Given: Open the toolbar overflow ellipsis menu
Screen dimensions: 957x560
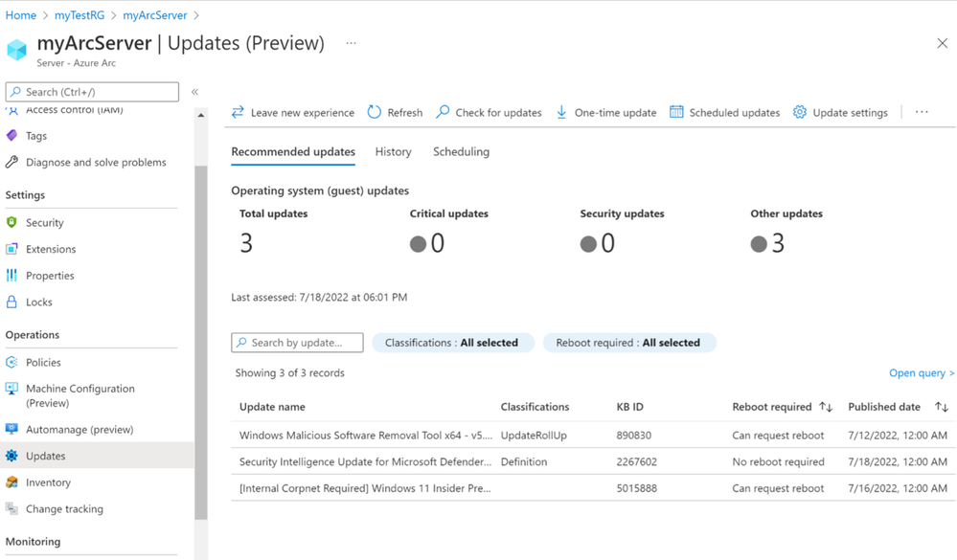Looking at the screenshot, I should pyautogui.click(x=922, y=112).
